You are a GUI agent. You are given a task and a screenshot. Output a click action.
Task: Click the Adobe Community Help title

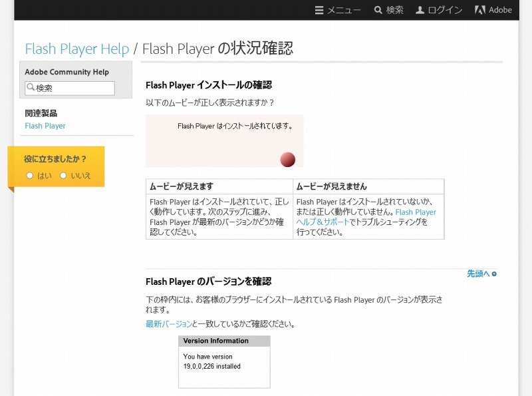point(67,72)
